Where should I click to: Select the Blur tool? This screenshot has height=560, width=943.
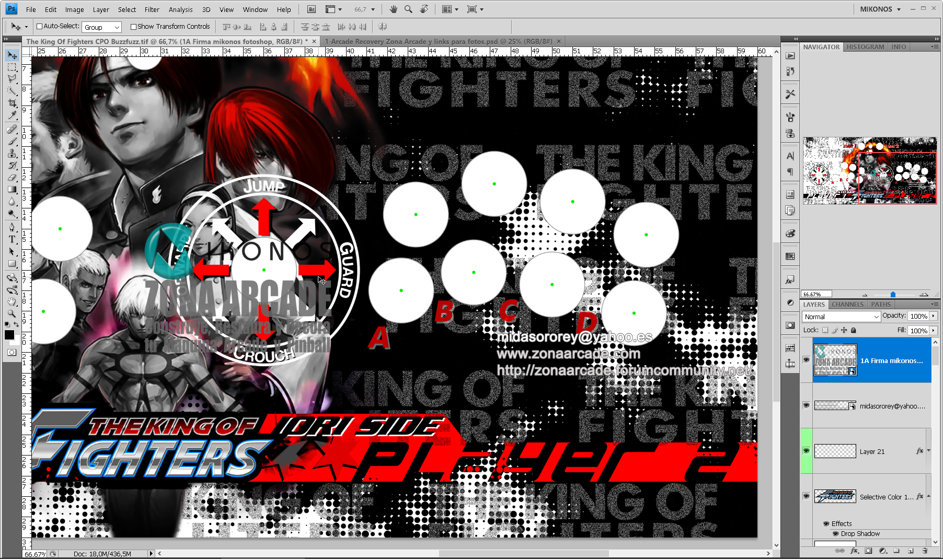(x=12, y=201)
